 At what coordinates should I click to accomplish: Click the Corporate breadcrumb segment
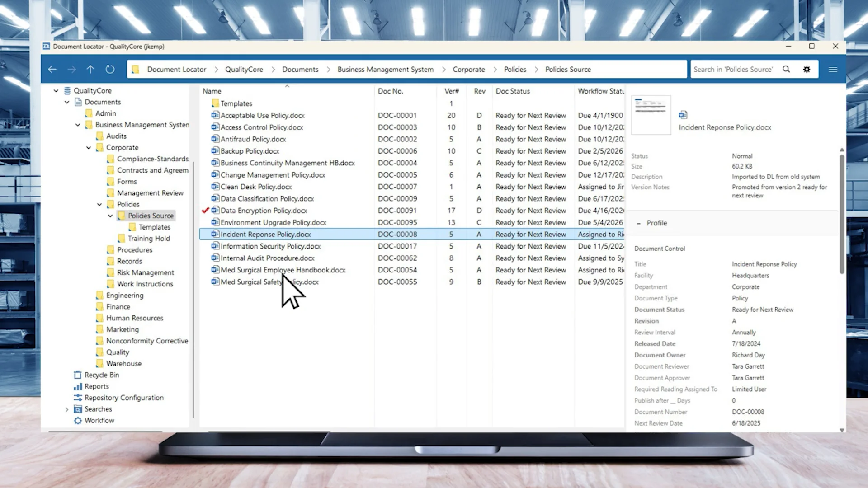(468, 69)
